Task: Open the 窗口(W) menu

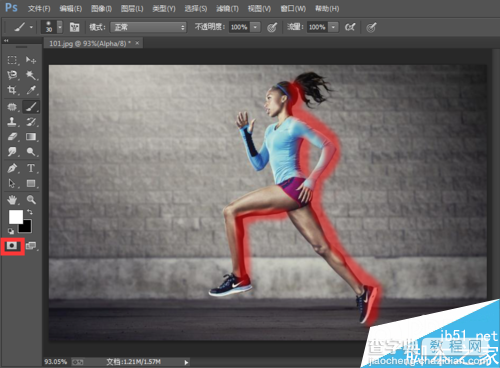Action: click(x=293, y=9)
